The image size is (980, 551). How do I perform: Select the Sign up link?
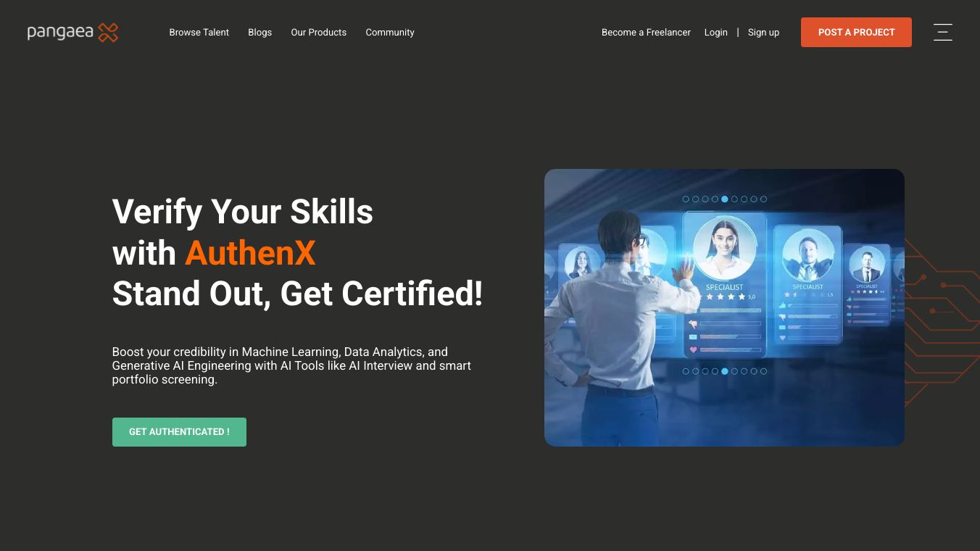pyautogui.click(x=763, y=33)
